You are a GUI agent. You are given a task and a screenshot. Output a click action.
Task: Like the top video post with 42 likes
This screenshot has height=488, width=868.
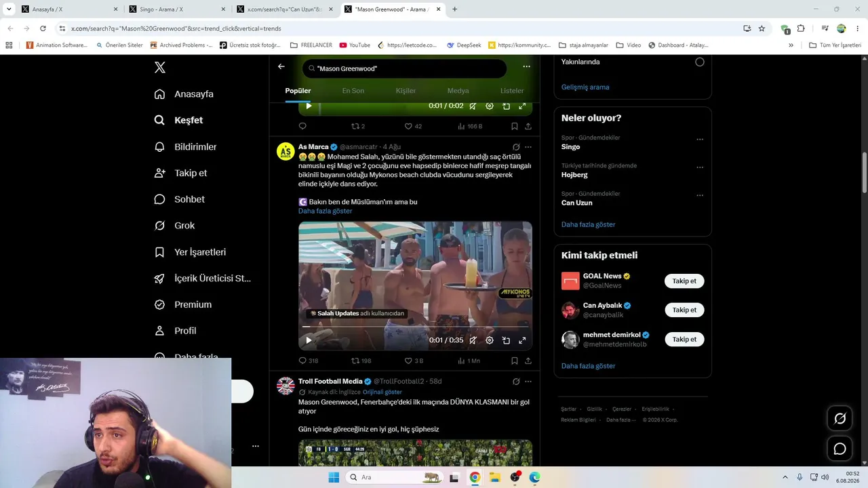click(413, 126)
